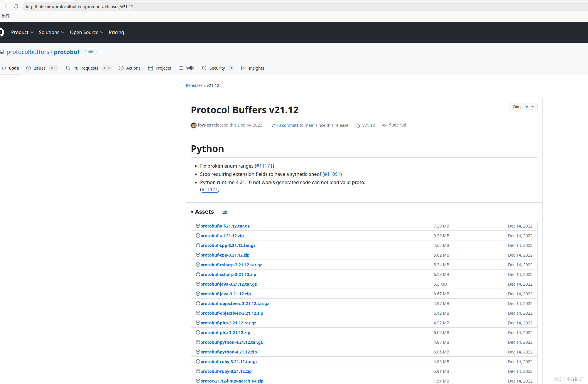This screenshot has height=384, width=588.
Task: Open the Solutions dropdown menu
Action: click(x=52, y=32)
